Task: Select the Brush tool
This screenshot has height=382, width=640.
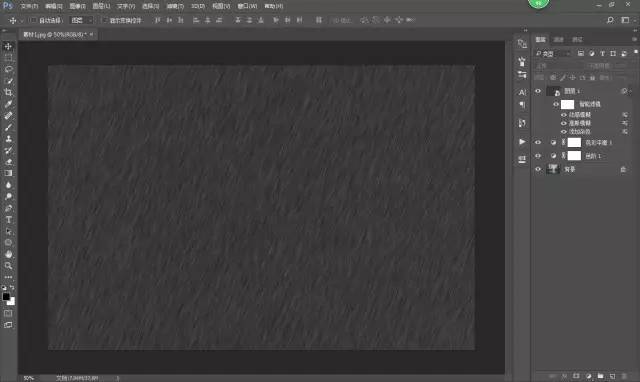Action: pos(8,127)
